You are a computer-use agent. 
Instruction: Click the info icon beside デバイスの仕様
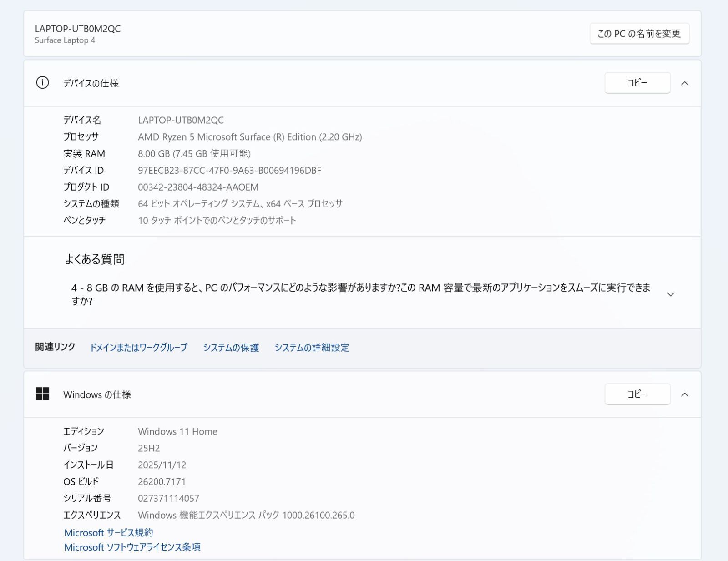(x=43, y=83)
